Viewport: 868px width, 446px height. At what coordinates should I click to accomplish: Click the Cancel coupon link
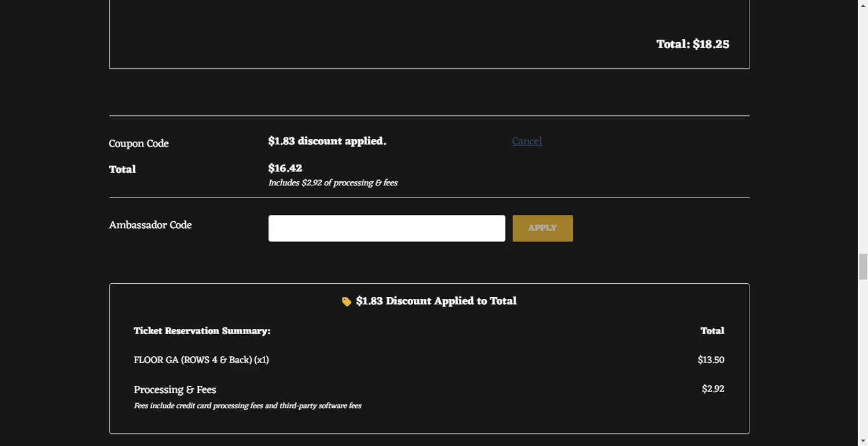(x=527, y=141)
